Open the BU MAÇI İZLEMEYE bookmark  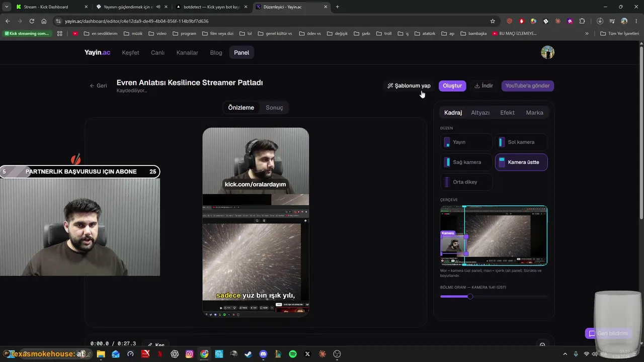(x=514, y=34)
